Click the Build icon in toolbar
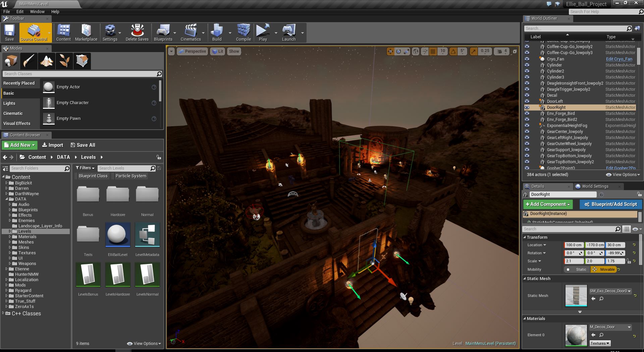The width and height of the screenshot is (644, 352). [x=217, y=32]
